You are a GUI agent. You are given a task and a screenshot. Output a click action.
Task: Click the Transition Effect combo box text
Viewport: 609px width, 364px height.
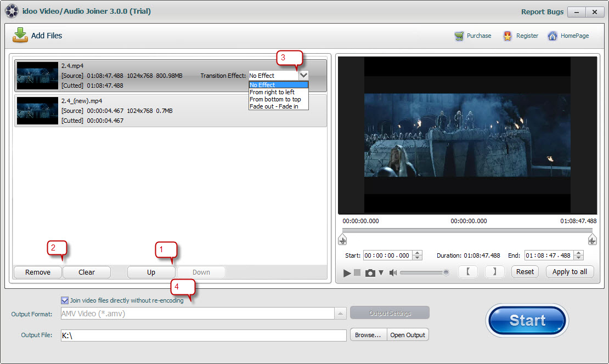[x=274, y=75]
